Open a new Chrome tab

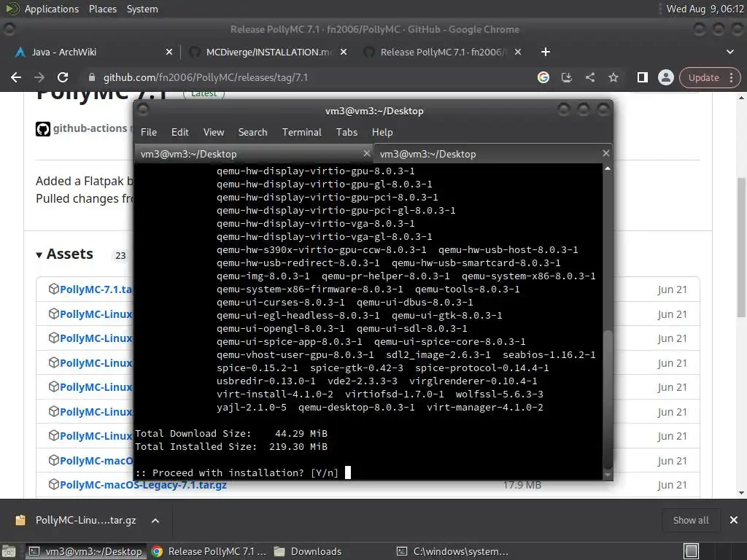coord(546,52)
